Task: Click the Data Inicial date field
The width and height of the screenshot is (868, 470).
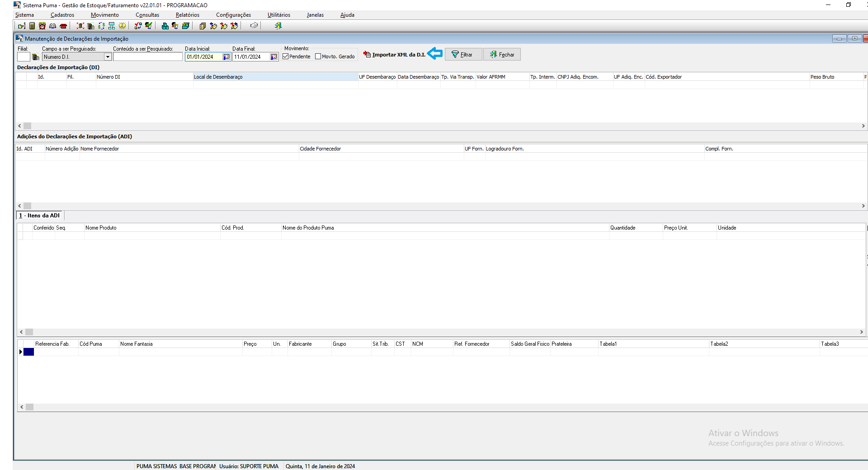Action: coord(204,57)
